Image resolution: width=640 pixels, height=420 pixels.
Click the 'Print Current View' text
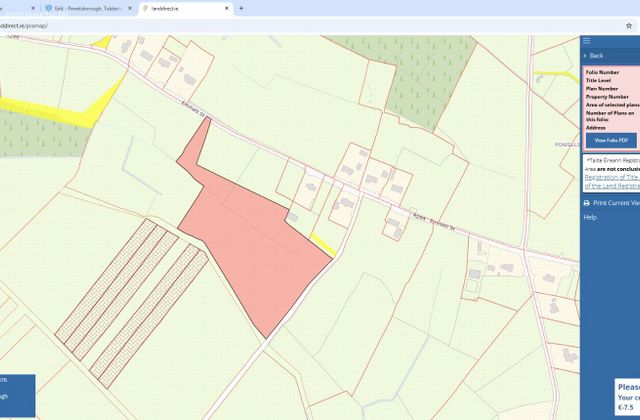[616, 203]
